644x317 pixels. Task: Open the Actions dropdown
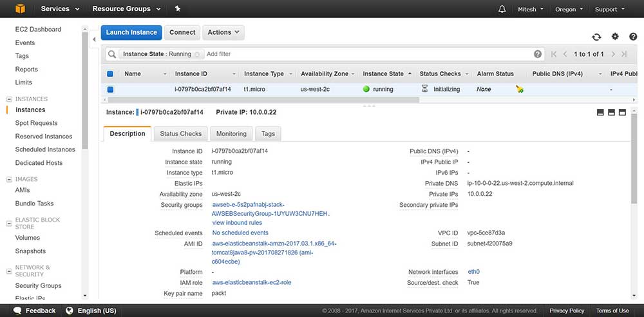point(223,32)
